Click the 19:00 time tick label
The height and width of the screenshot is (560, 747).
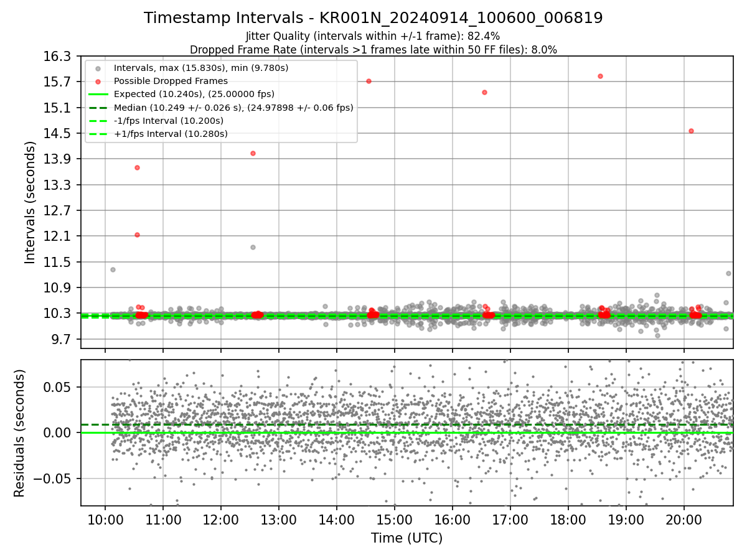(626, 519)
